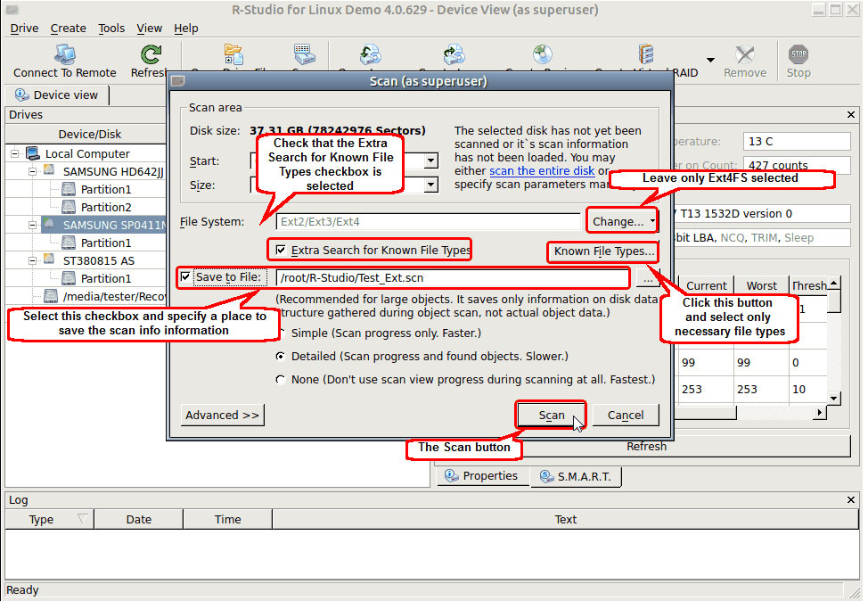Image resolution: width=868 pixels, height=601 pixels.
Task: Open the Known File Types... button
Action: coord(604,251)
